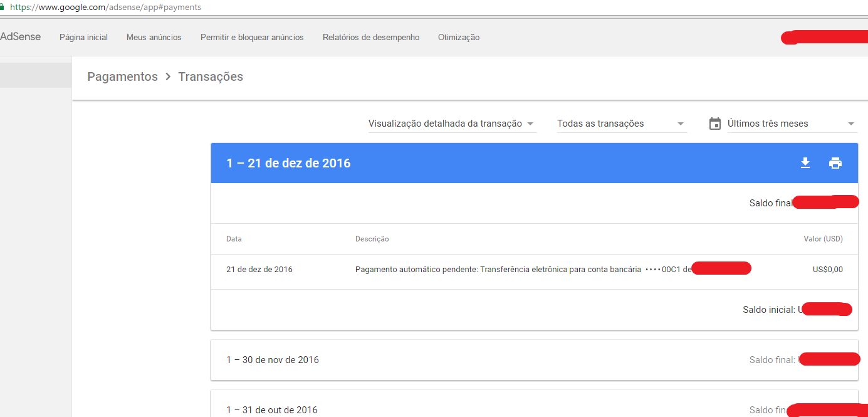
Task: Open Todas as transações filter dropdown
Action: pyautogui.click(x=622, y=124)
